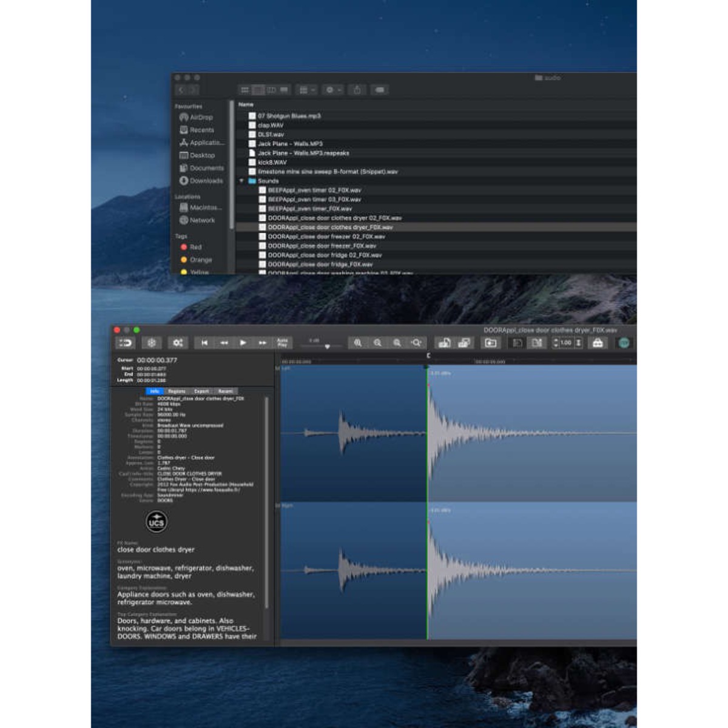Viewport: 728px width, 728px height.
Task: Jump to start with skip-back button
Action: 204,343
